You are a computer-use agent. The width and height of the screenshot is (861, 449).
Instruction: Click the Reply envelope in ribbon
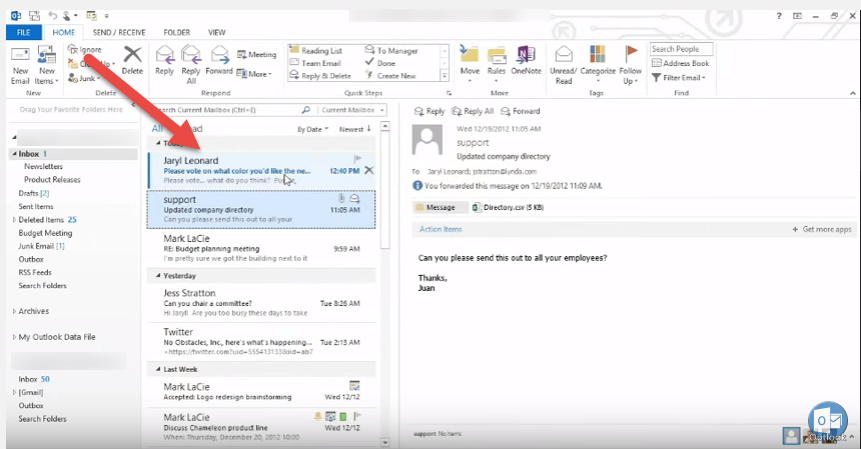(164, 60)
